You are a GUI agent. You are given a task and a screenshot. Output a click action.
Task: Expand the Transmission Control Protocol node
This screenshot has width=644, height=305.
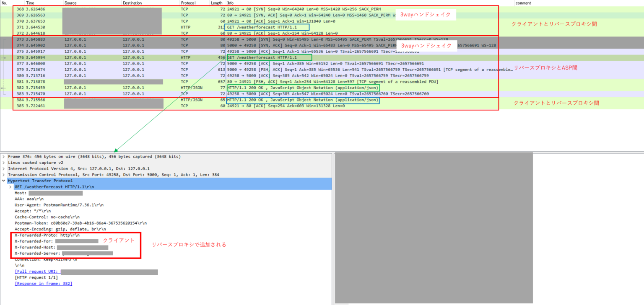4,175
